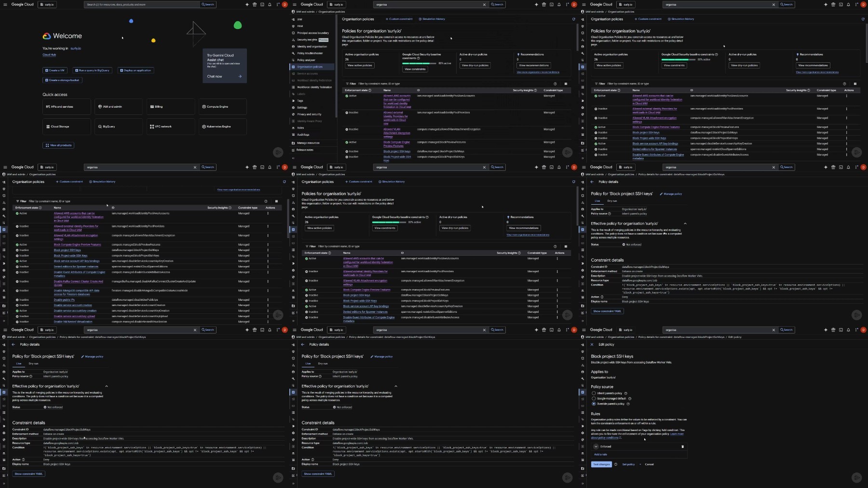The height and width of the screenshot is (488, 868).
Task: Launch the Compute Engine quick access card
Action: [223, 107]
